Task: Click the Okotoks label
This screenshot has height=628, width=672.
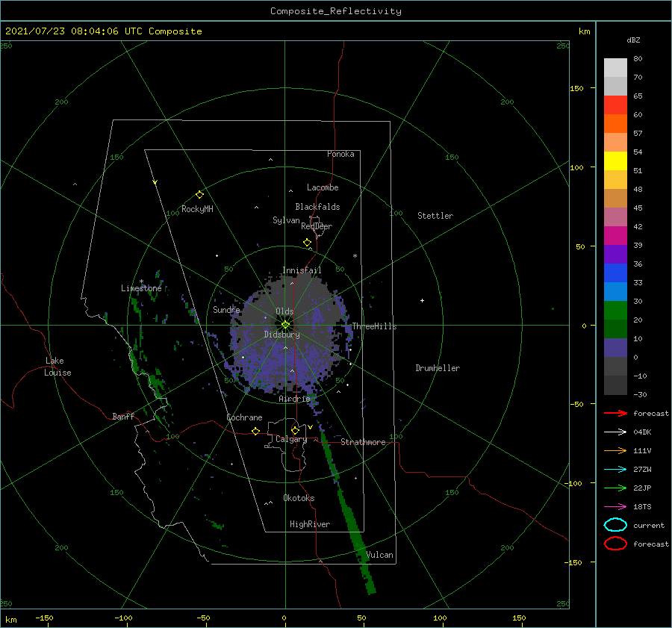Action: coord(299,498)
